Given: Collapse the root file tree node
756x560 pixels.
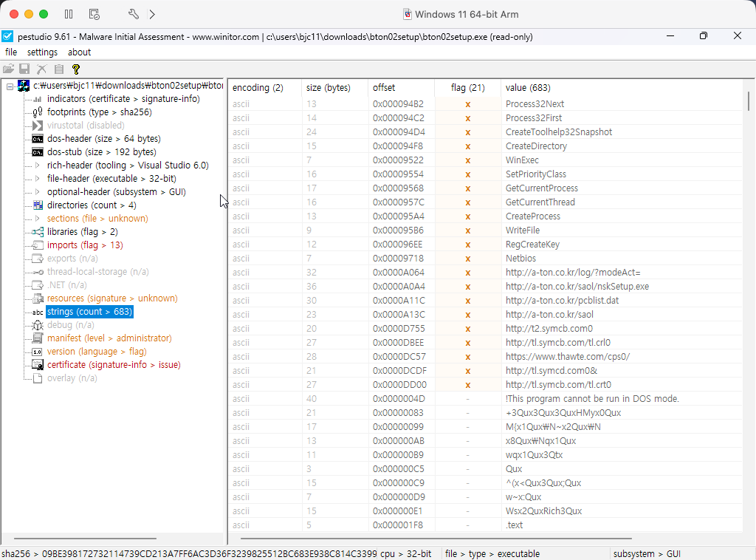Looking at the screenshot, I should pyautogui.click(x=10, y=86).
